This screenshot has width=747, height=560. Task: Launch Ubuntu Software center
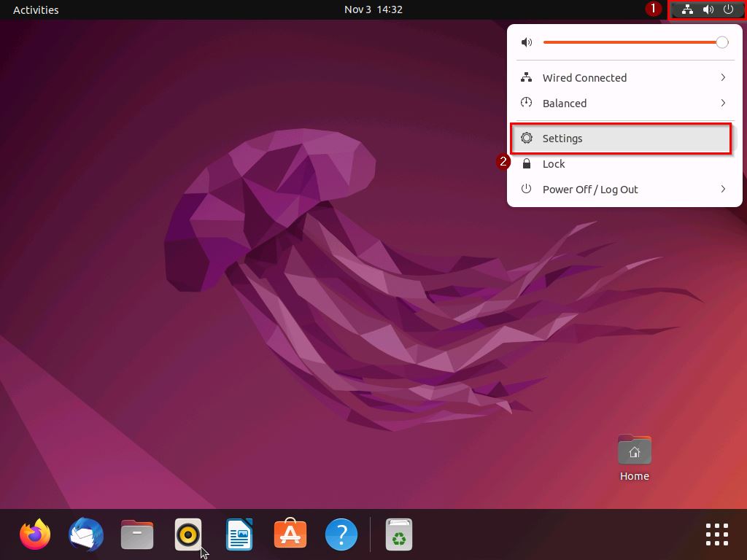click(x=290, y=534)
